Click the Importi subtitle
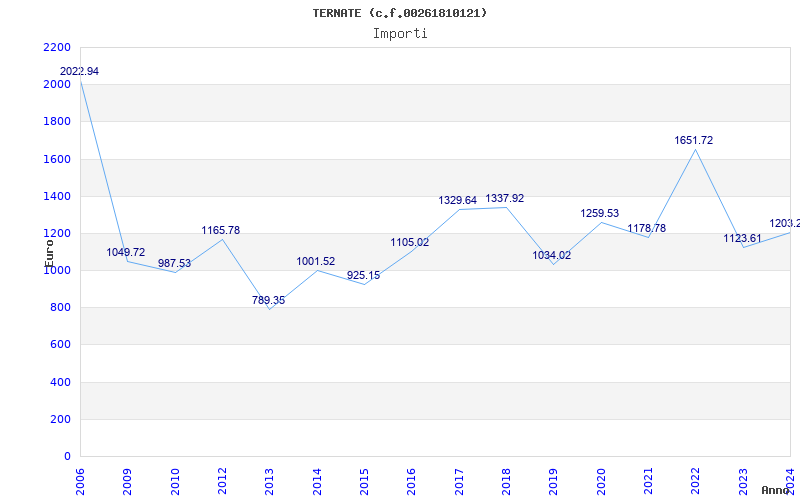800x500 pixels. coord(400,34)
